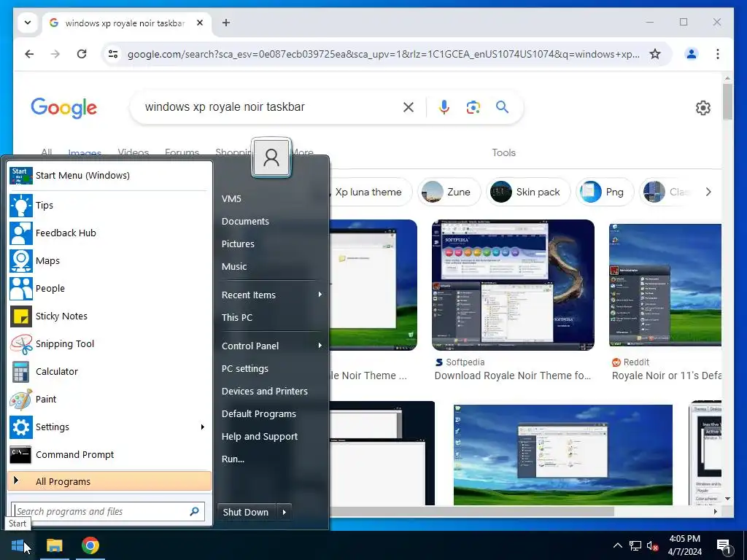Click the user account picture in start menu
This screenshot has height=560, width=747.
[x=271, y=157]
